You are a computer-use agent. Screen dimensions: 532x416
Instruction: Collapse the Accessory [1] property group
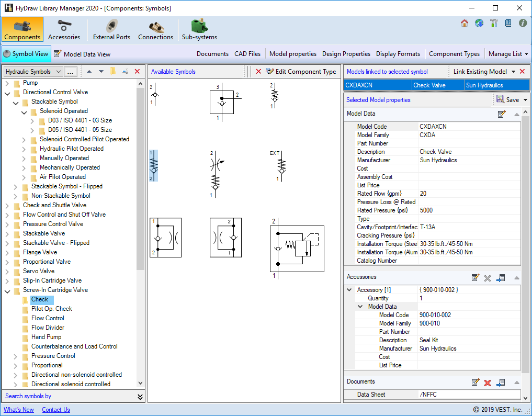click(x=349, y=290)
